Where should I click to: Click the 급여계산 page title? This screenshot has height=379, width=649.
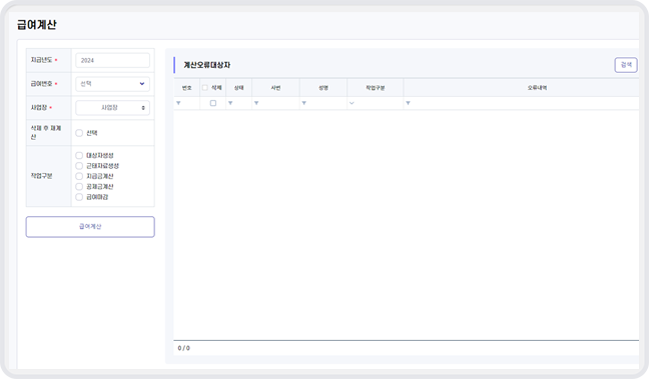coord(37,25)
